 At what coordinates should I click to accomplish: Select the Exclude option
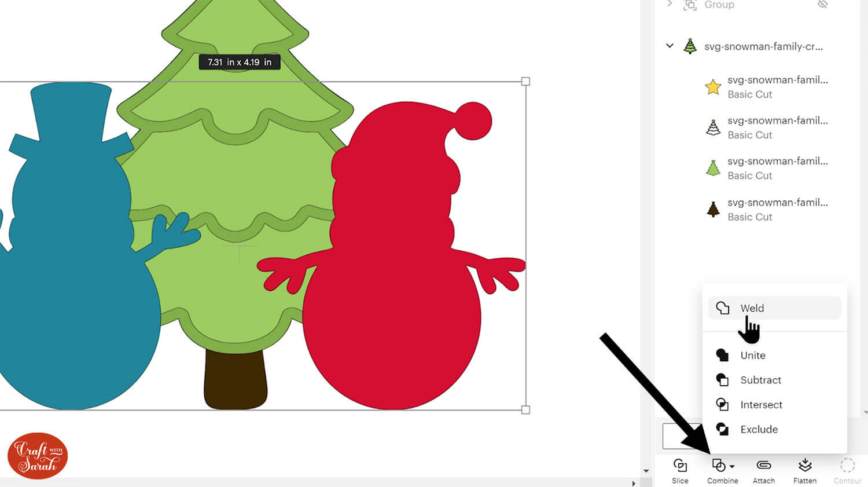[x=759, y=429]
